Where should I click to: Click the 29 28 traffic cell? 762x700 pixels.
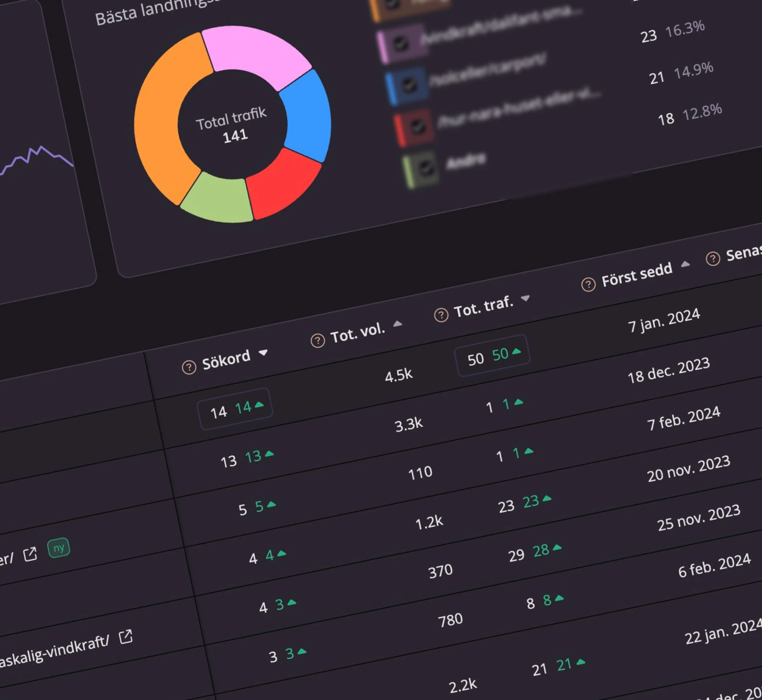(535, 553)
